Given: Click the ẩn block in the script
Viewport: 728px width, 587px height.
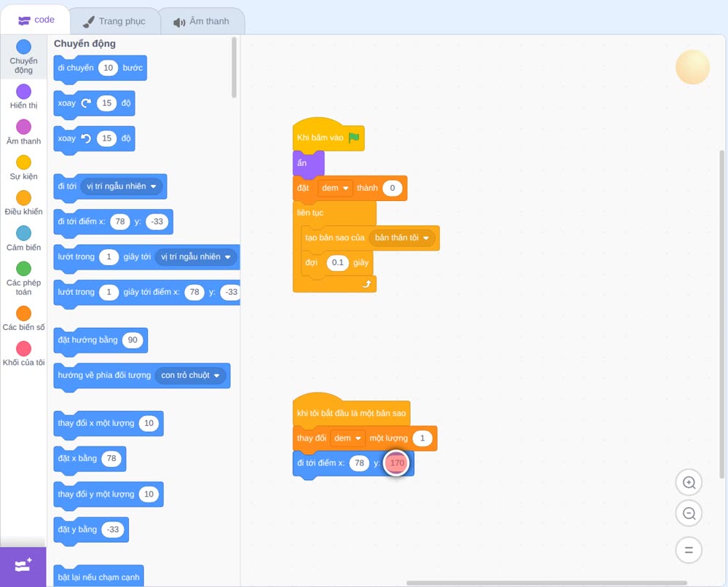Looking at the screenshot, I should (308, 163).
